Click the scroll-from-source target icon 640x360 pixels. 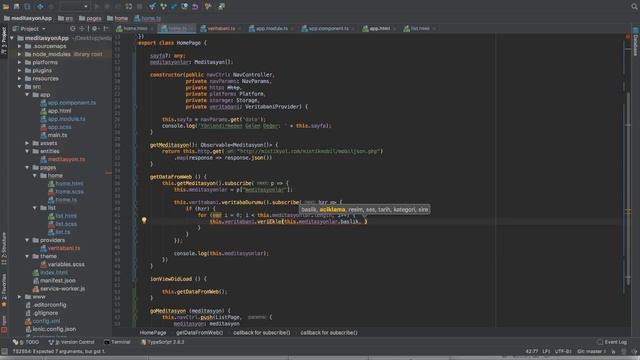pyautogui.click(x=73, y=29)
